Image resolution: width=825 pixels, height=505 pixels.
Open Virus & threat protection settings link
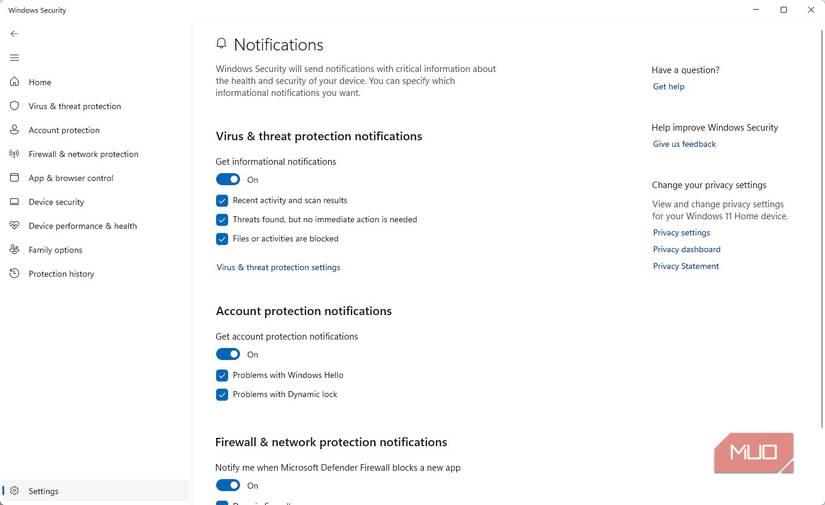pos(278,267)
